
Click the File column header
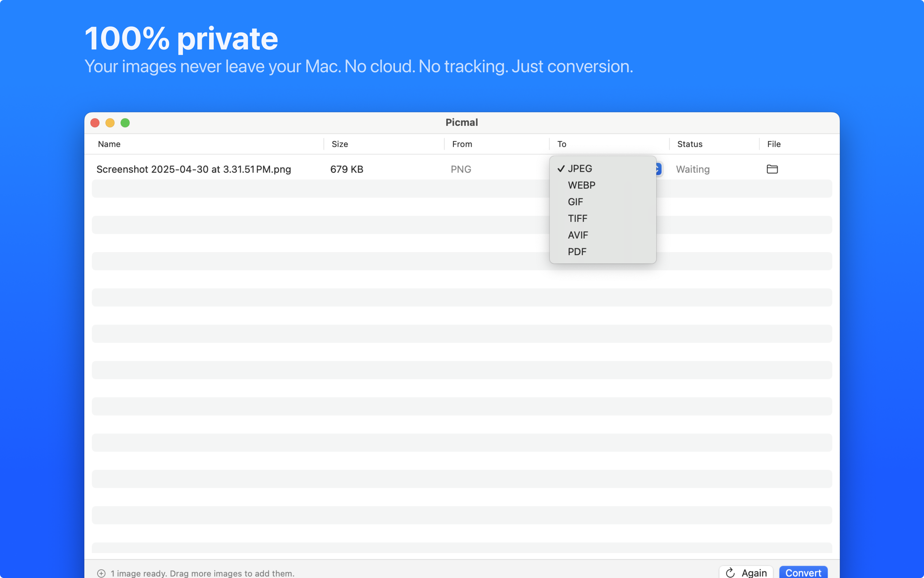(x=774, y=144)
